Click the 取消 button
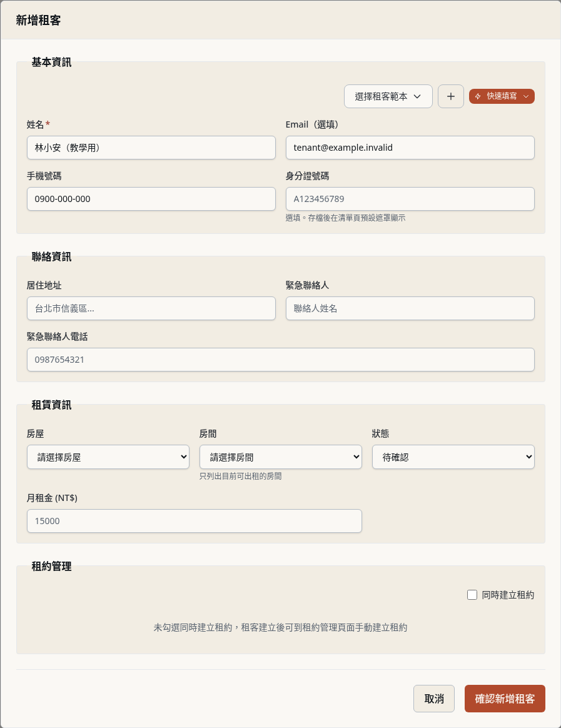 [x=434, y=698]
